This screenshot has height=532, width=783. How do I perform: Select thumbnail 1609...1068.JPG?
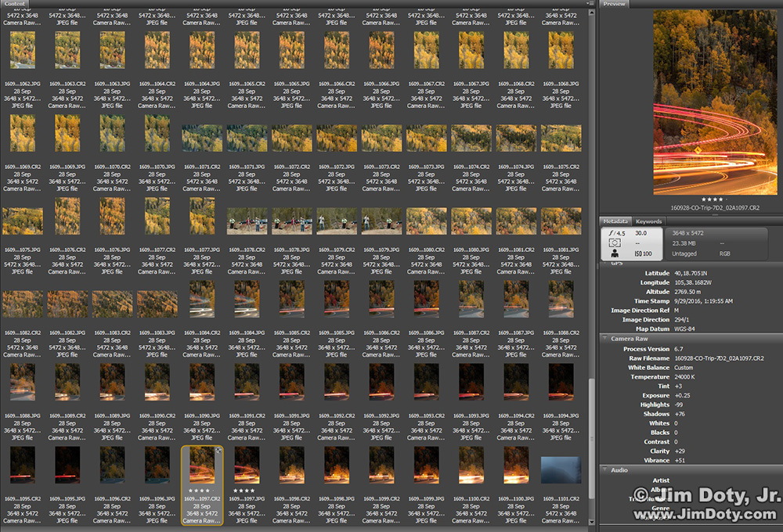click(561, 50)
